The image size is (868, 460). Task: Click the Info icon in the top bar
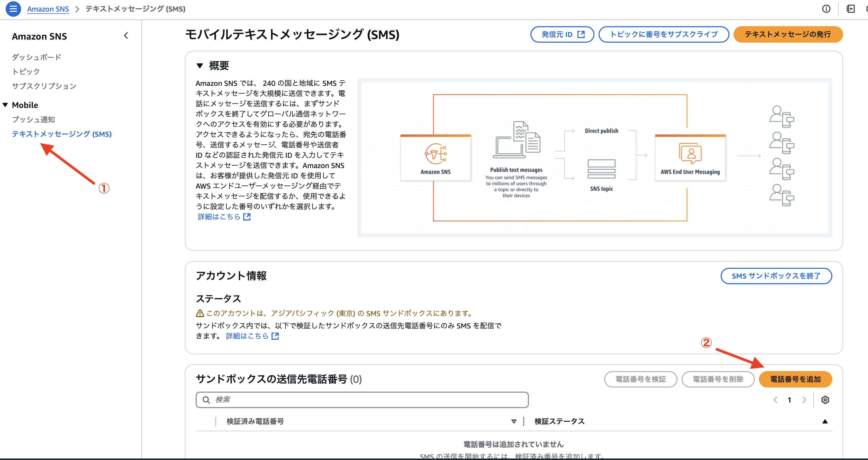[x=827, y=9]
